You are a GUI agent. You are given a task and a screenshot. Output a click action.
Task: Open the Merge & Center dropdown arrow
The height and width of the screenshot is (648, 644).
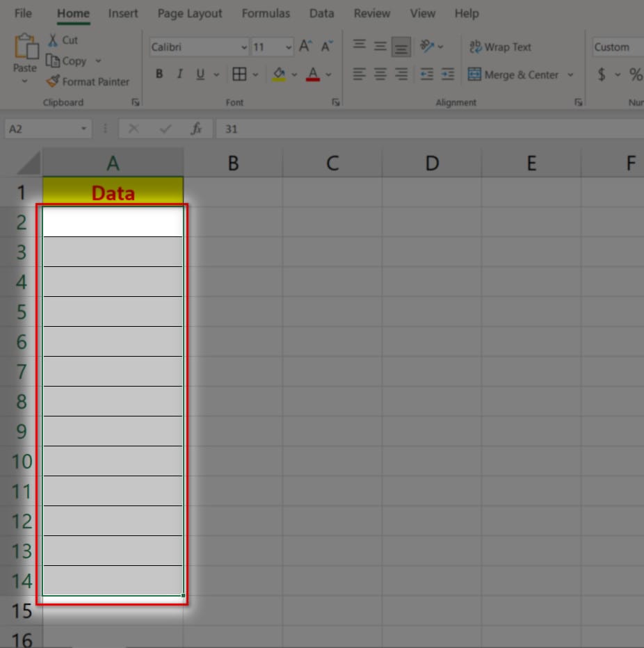(571, 75)
